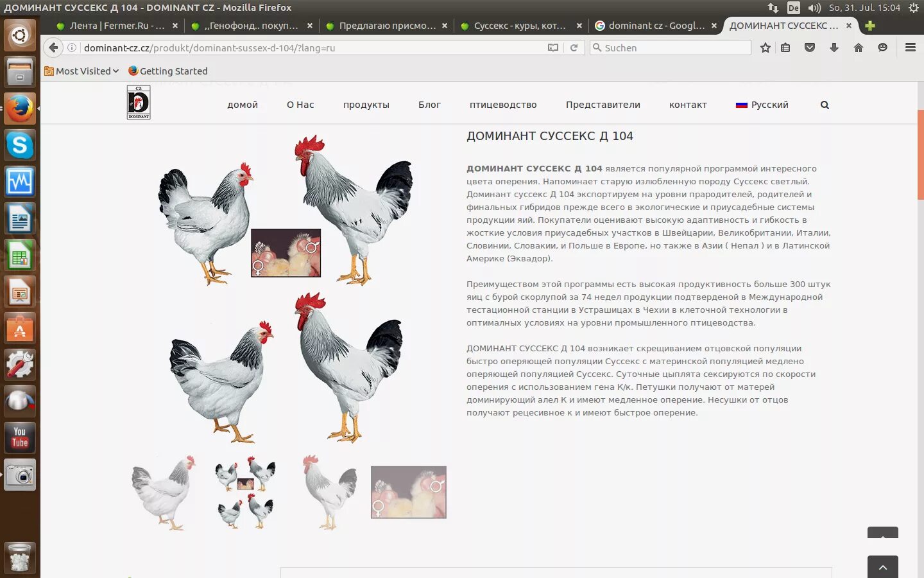This screenshot has height=578, width=924.
Task: Switch to the Суссекс - куры tab
Action: pos(521,26)
